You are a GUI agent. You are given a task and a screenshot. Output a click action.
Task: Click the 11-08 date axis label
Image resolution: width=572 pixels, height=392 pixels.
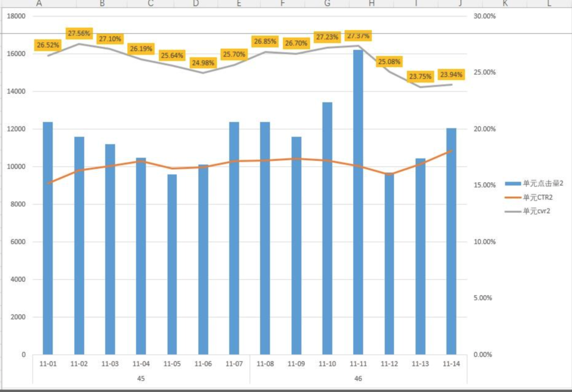click(265, 364)
